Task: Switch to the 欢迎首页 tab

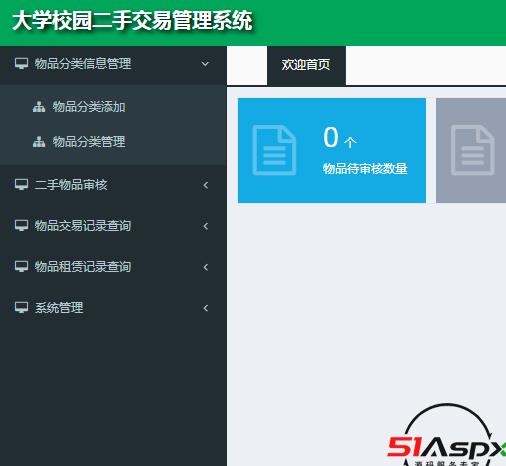Action: point(306,65)
